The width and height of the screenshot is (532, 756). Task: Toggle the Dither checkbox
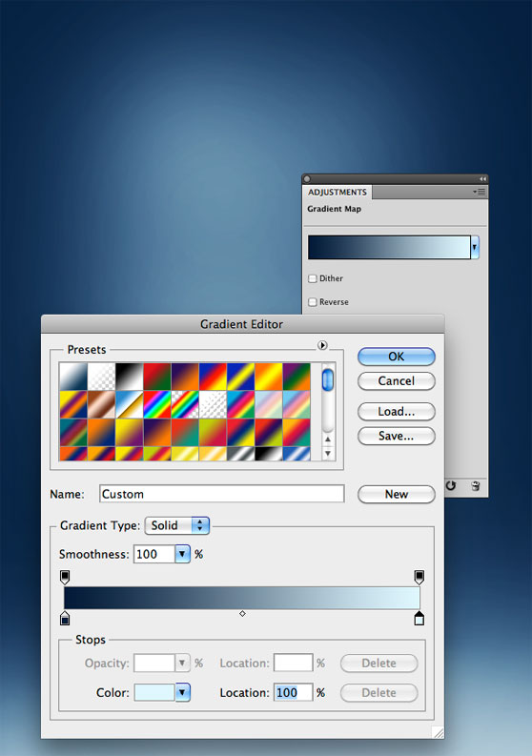(313, 278)
